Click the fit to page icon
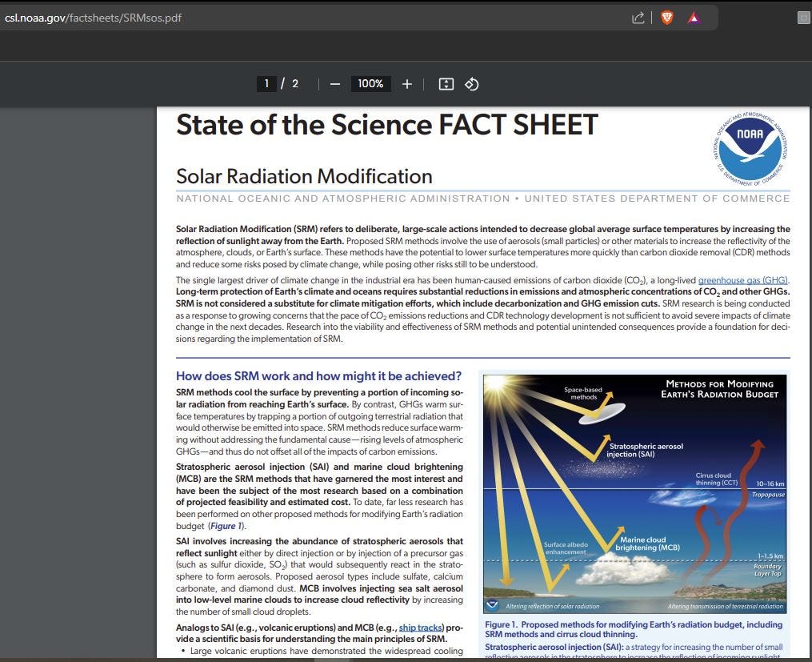Viewport: 812px width, 662px height. [x=446, y=84]
